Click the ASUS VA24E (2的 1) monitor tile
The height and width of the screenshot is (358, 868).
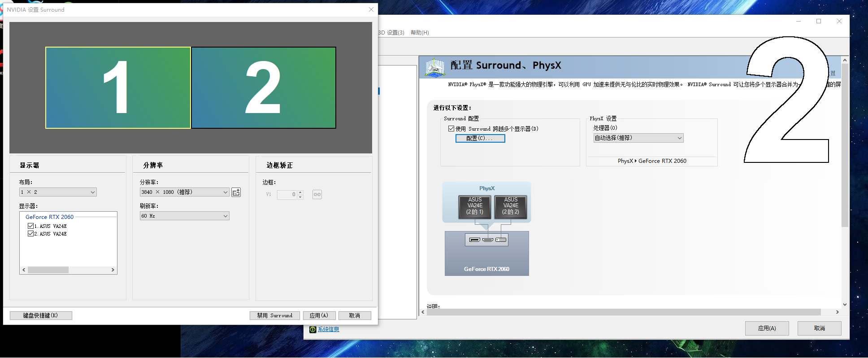coord(475,206)
